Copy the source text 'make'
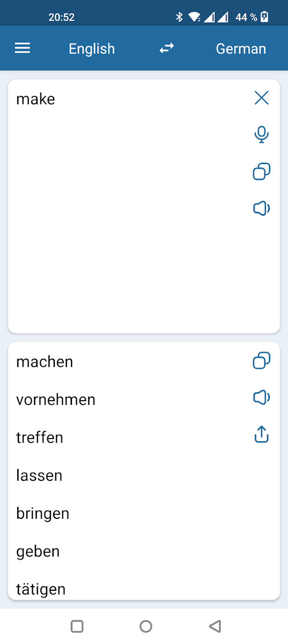 click(261, 172)
